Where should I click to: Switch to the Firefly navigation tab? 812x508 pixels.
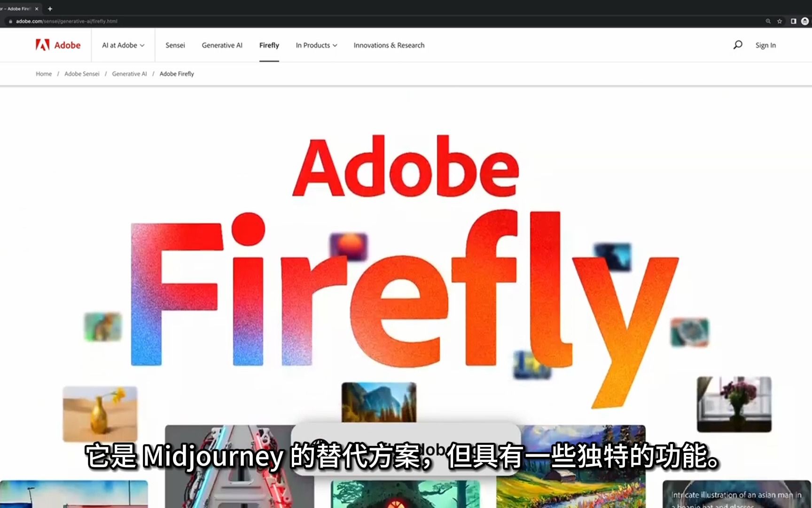pyautogui.click(x=269, y=45)
